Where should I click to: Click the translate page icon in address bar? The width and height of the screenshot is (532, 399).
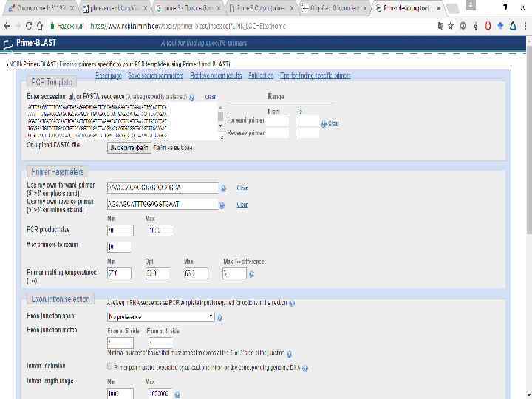coord(440,26)
